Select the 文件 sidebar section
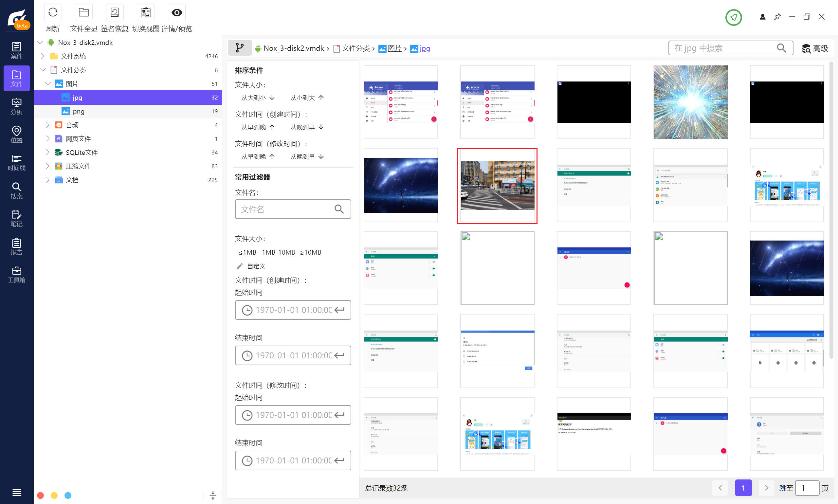 17,79
